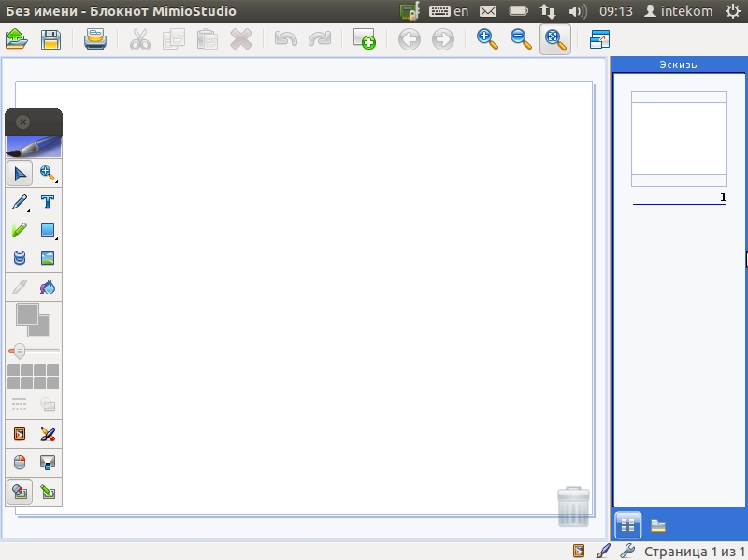The height and width of the screenshot is (560, 748).
Task: Click the outline and fill color swatch
Action: pos(33,320)
